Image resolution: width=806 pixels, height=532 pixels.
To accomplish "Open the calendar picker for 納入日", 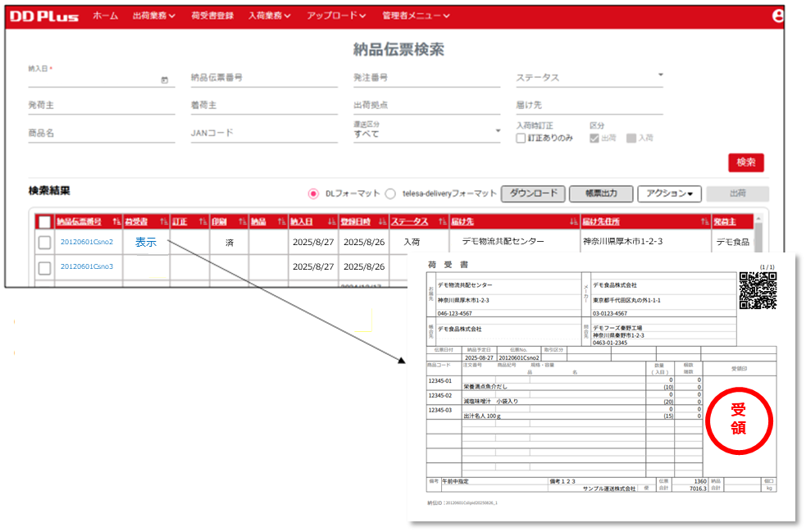I will (164, 80).
